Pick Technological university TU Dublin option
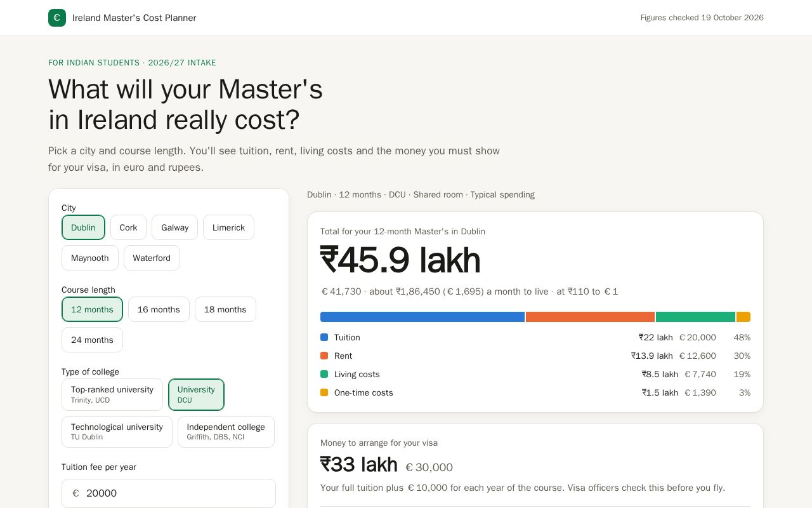 tap(117, 432)
